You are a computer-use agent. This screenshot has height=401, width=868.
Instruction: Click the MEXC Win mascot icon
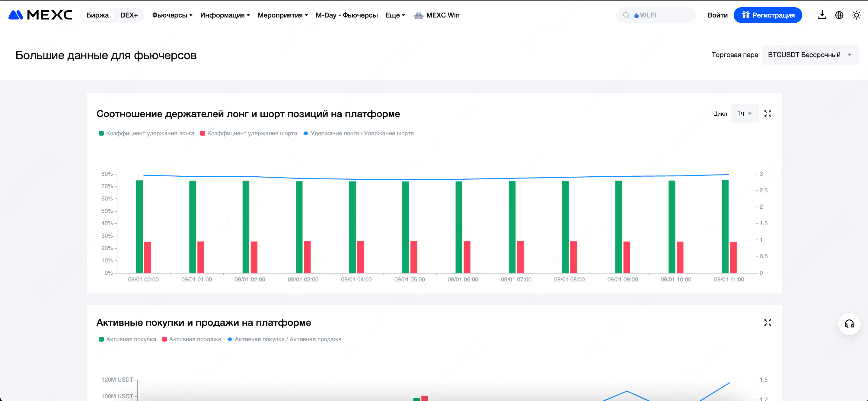(x=418, y=15)
